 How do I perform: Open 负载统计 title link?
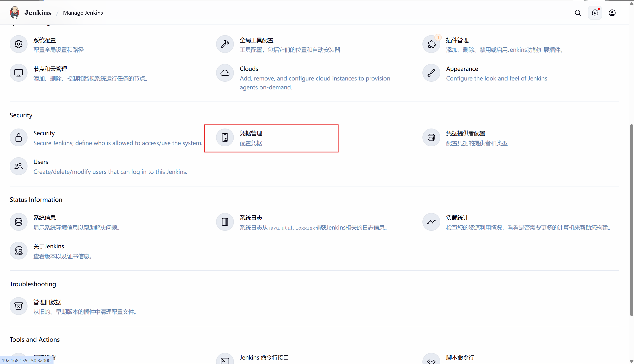click(x=457, y=218)
